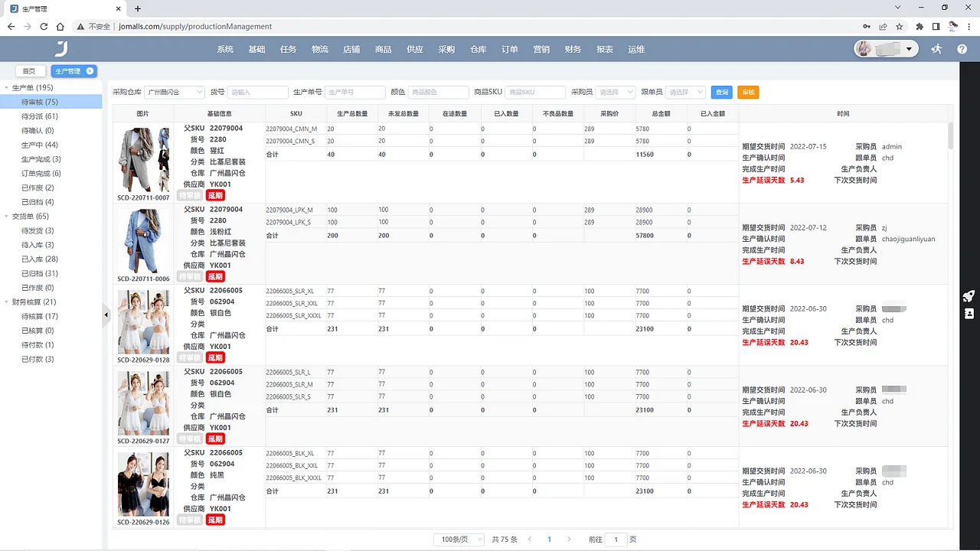Collapse the sidebar using the arrow handle
The image size is (980, 551).
(106, 314)
